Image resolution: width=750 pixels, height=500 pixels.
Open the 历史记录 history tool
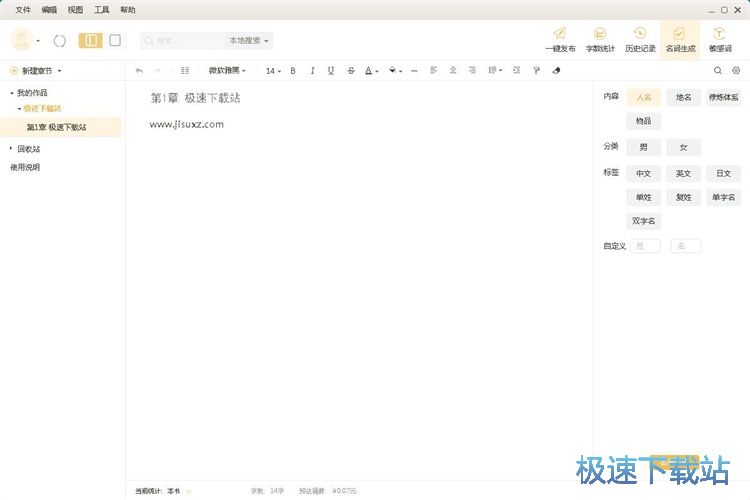click(640, 40)
